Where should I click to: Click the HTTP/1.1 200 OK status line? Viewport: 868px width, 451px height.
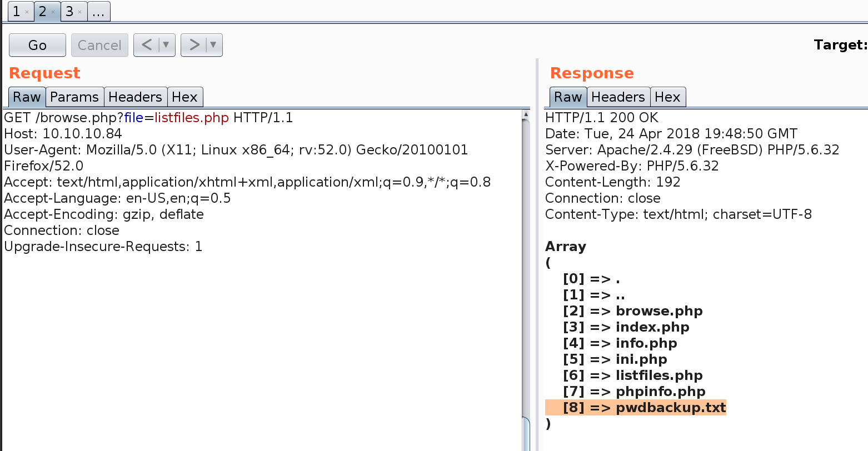[602, 118]
